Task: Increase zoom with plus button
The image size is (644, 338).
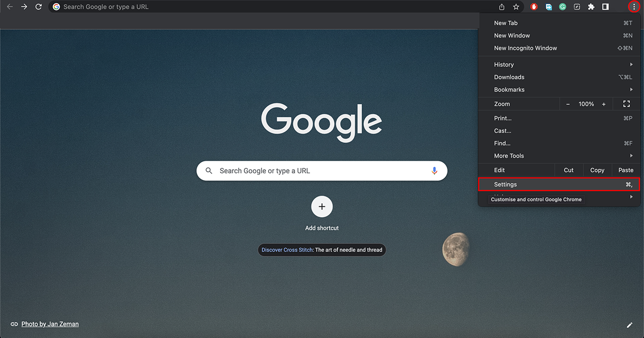Action: pyautogui.click(x=604, y=104)
